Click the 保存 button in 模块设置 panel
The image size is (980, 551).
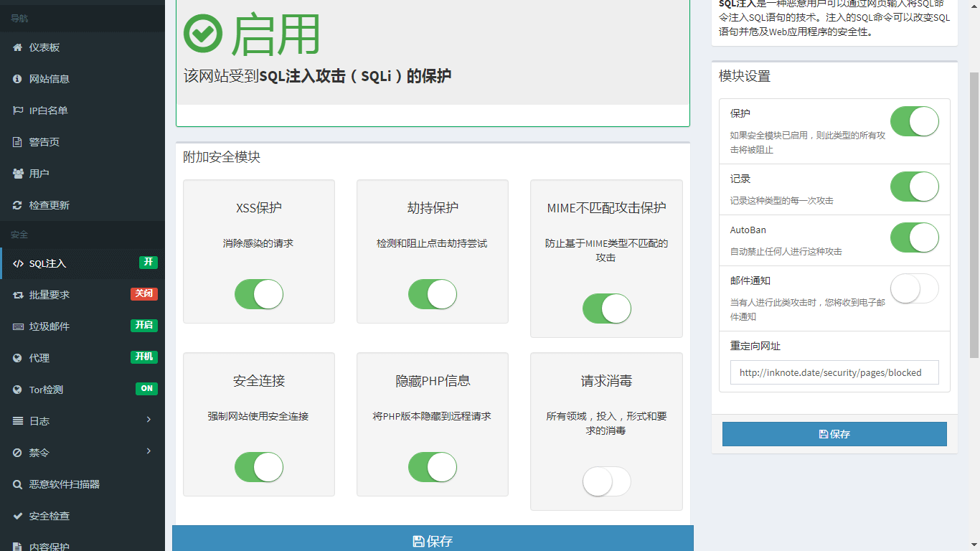(834, 434)
